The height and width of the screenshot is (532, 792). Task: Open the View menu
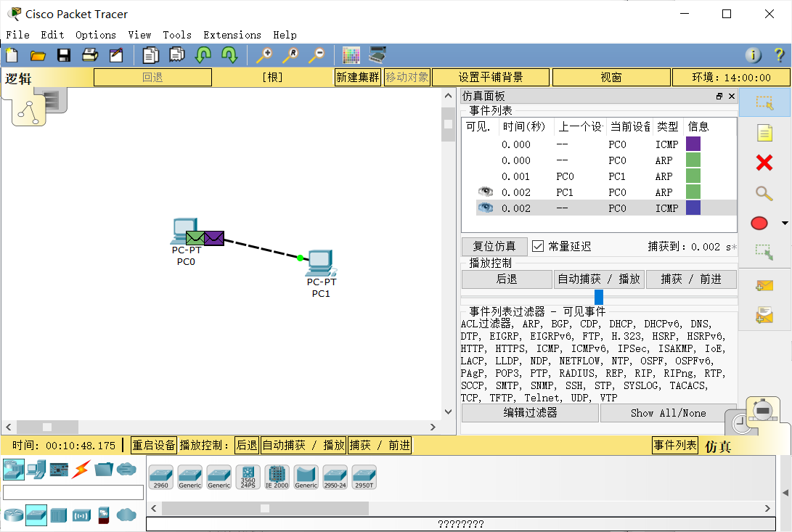pyautogui.click(x=139, y=35)
